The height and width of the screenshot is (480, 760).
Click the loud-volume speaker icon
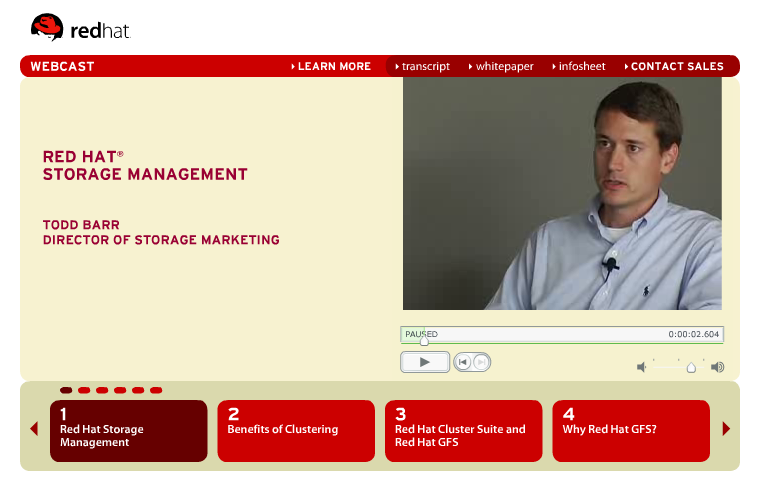pos(717,367)
